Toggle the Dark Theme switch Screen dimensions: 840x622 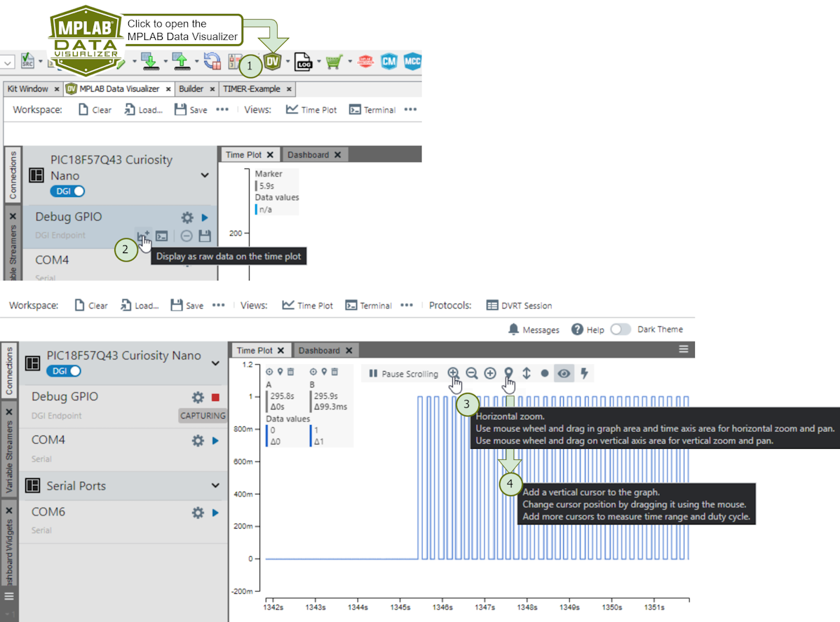click(620, 330)
